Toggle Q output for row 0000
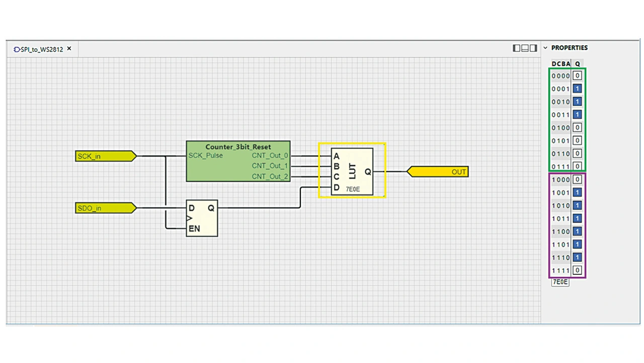This screenshot has height=363, width=644. tap(578, 76)
